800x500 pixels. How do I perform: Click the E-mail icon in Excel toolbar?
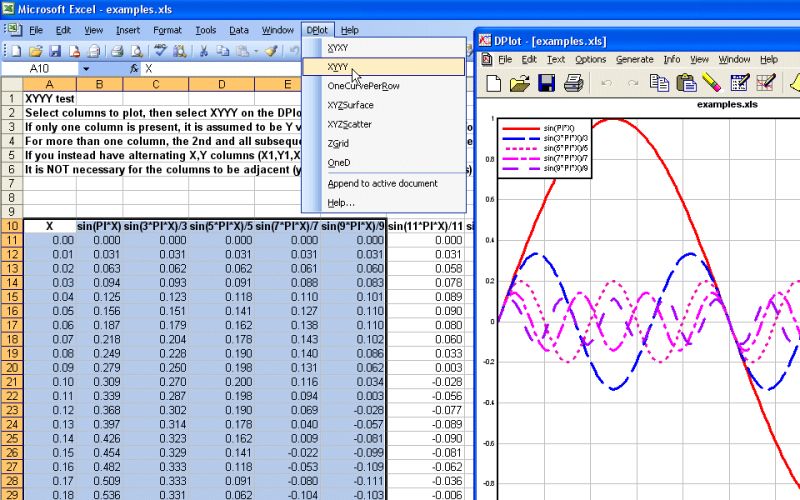[93, 51]
